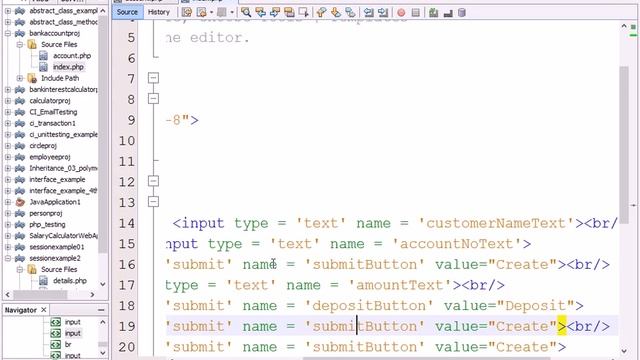Click the Find Selection magnifier icon
The height and width of the screenshot is (360, 640).
coord(246,13)
